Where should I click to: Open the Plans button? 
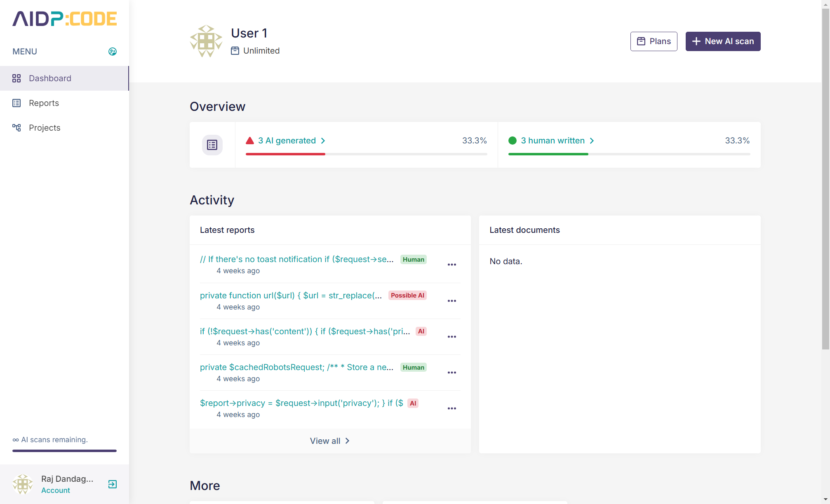click(653, 41)
